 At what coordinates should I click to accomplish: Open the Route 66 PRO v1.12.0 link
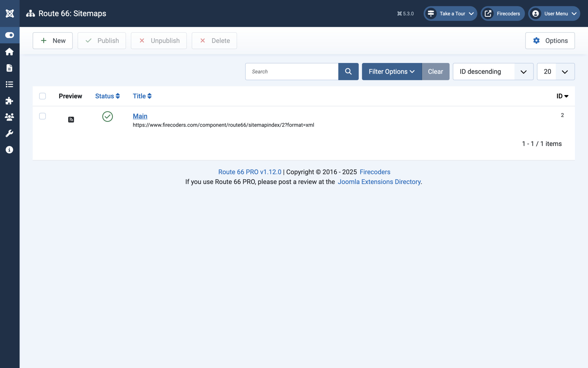pos(250,172)
